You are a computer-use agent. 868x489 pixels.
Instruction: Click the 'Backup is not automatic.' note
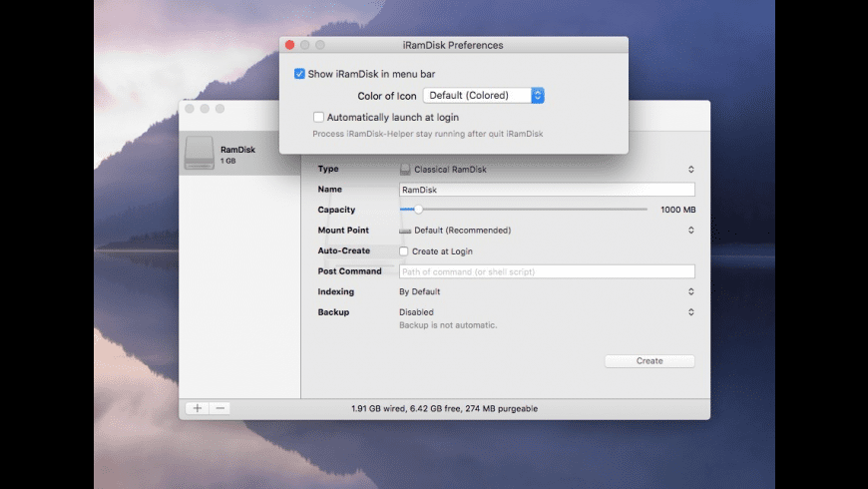(x=448, y=325)
